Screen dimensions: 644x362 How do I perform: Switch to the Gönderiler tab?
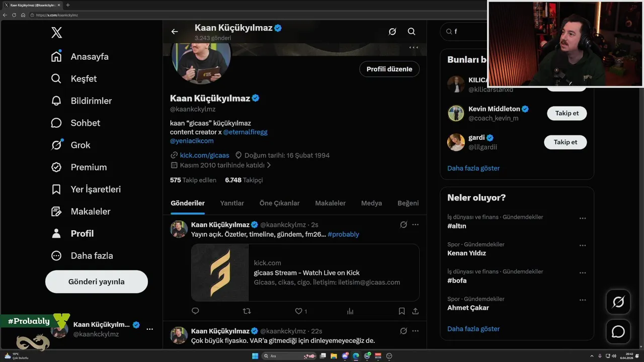click(x=188, y=203)
